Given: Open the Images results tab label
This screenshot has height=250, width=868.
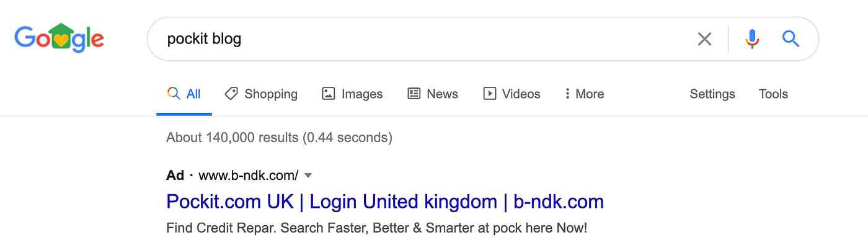Looking at the screenshot, I should (x=362, y=94).
